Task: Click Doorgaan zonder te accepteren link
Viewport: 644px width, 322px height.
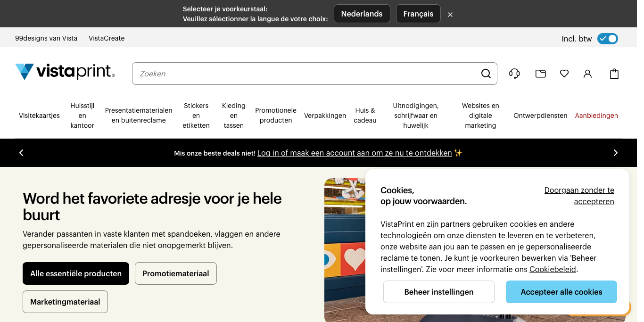Action: (x=579, y=196)
